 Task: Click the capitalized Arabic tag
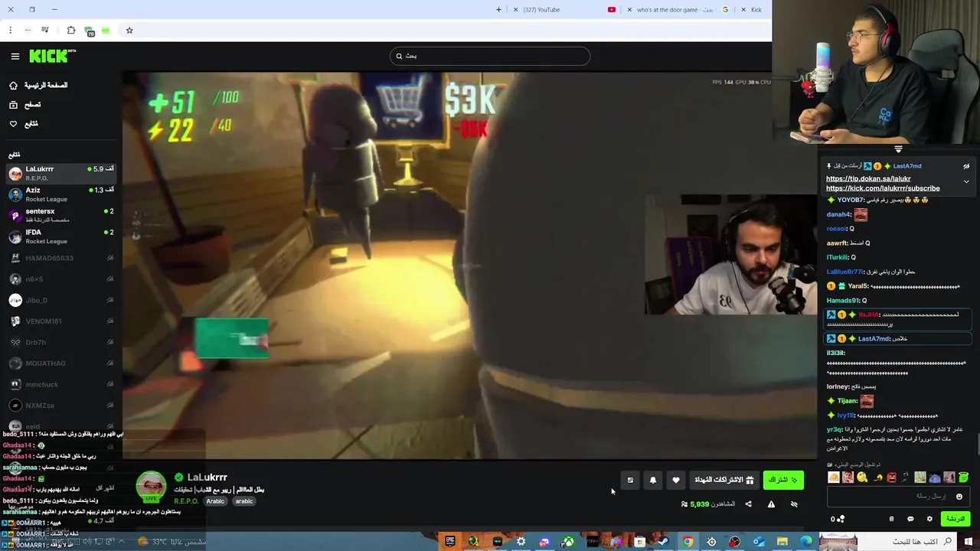215,501
